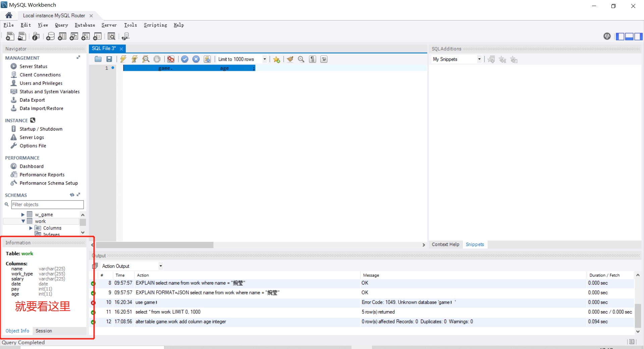The height and width of the screenshot is (349, 644).
Task: Beautify the SQL script with the broom icon
Action: tap(290, 59)
